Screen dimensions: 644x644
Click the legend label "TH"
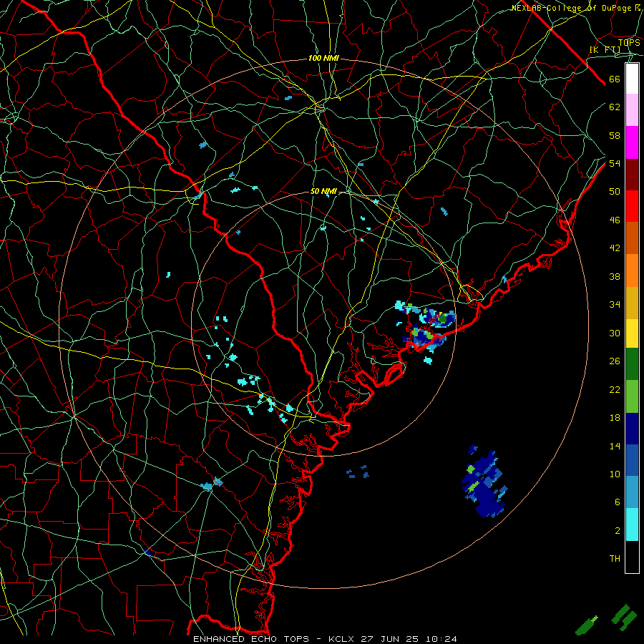615,559
